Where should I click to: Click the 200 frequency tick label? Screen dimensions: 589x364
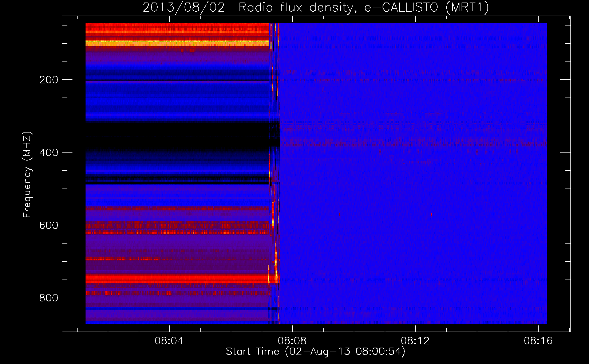(x=48, y=80)
